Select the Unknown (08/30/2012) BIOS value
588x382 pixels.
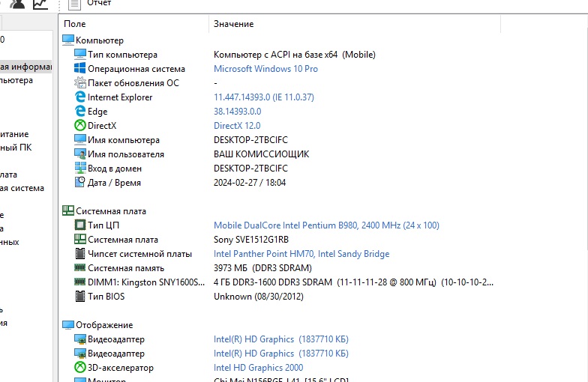click(258, 297)
